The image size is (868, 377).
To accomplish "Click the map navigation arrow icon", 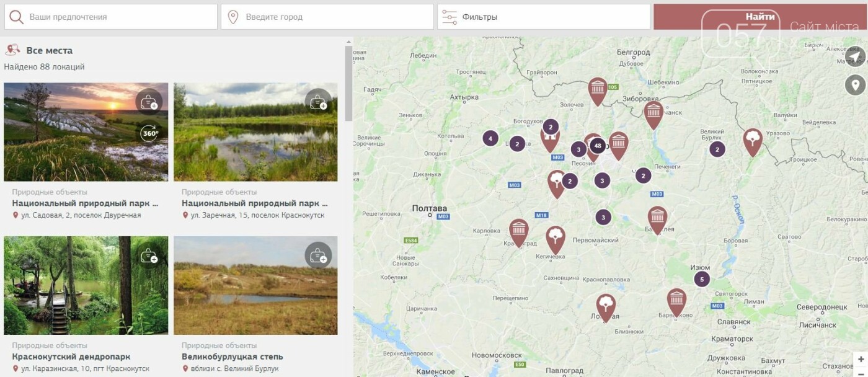I will click(x=855, y=57).
